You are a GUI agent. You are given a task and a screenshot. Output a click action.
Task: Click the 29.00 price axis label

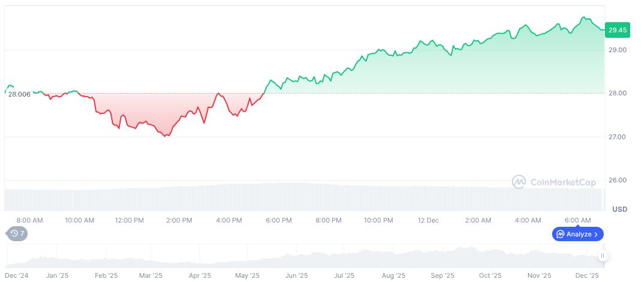click(618, 50)
